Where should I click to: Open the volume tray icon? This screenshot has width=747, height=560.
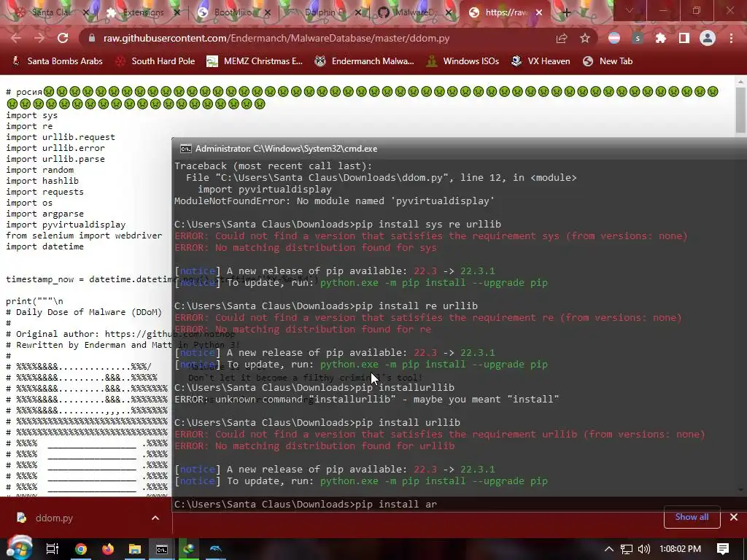tap(644, 549)
